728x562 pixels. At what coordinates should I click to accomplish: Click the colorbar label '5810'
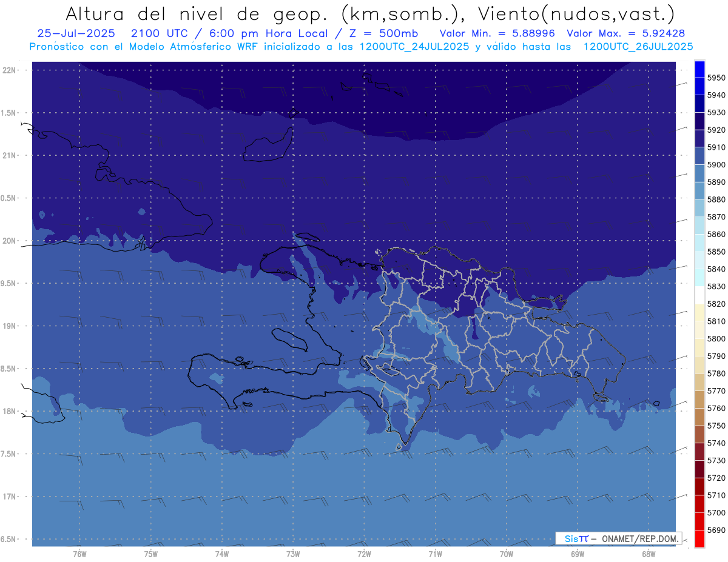(x=716, y=321)
